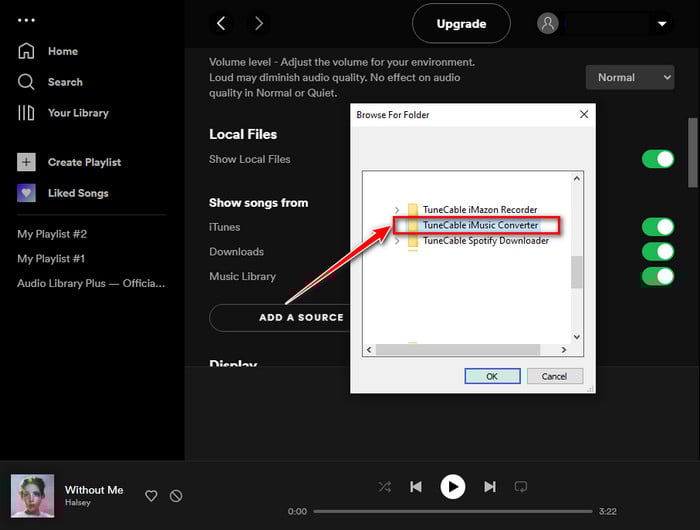700x530 pixels.
Task: Click the folder tree scroll right arrow
Action: tap(564, 350)
